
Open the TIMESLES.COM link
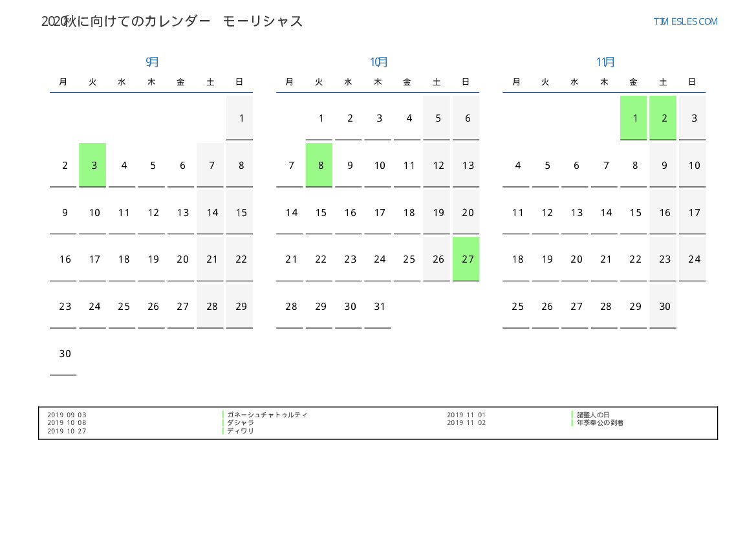(x=685, y=21)
